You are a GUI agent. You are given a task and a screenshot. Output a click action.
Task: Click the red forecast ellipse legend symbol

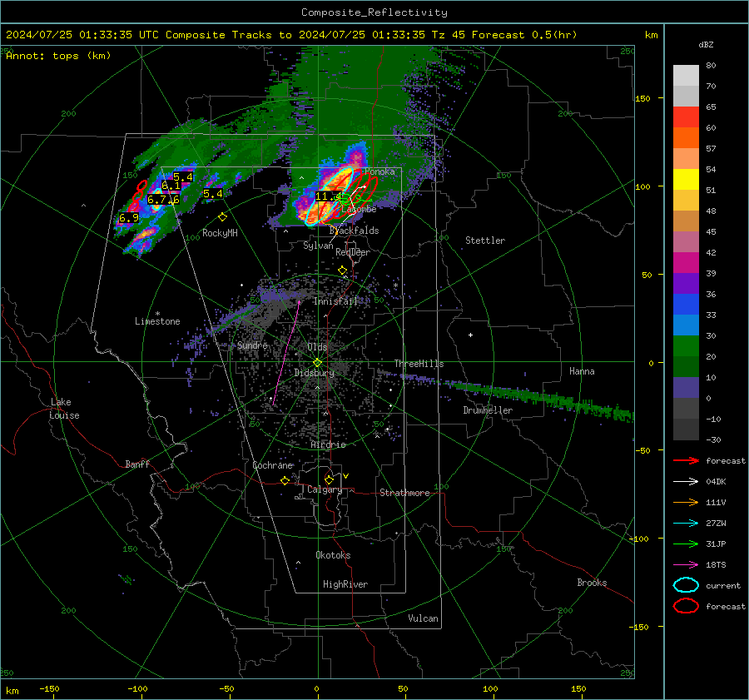pyautogui.click(x=686, y=606)
